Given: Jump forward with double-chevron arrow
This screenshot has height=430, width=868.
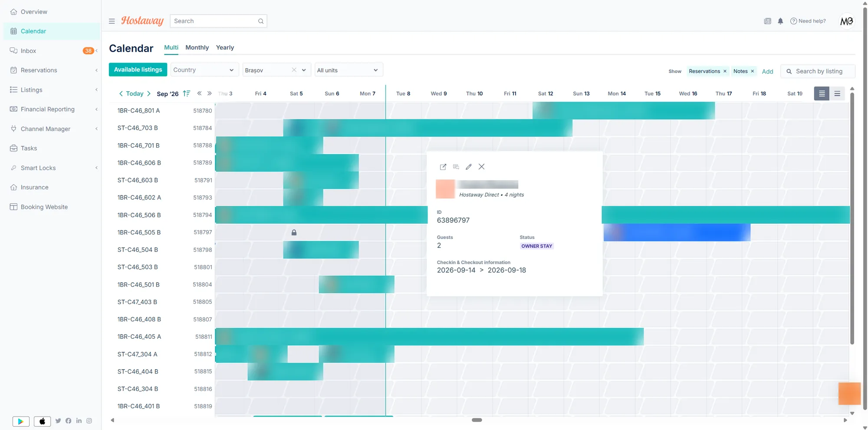Looking at the screenshot, I should 209,93.
